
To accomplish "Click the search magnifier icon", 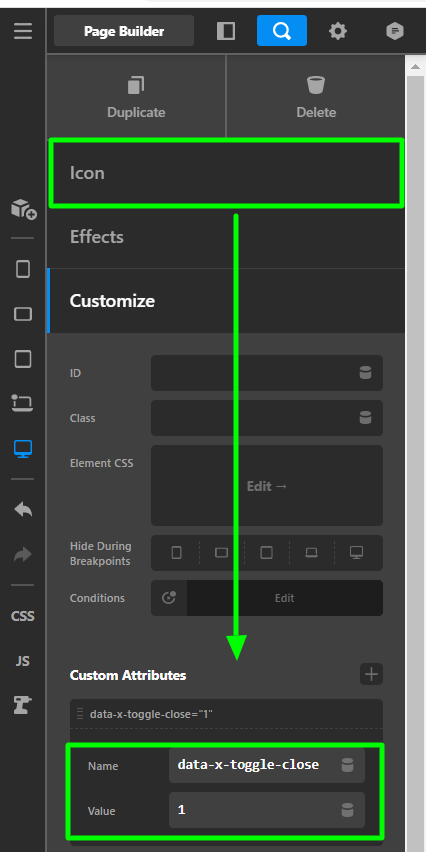I will (281, 31).
